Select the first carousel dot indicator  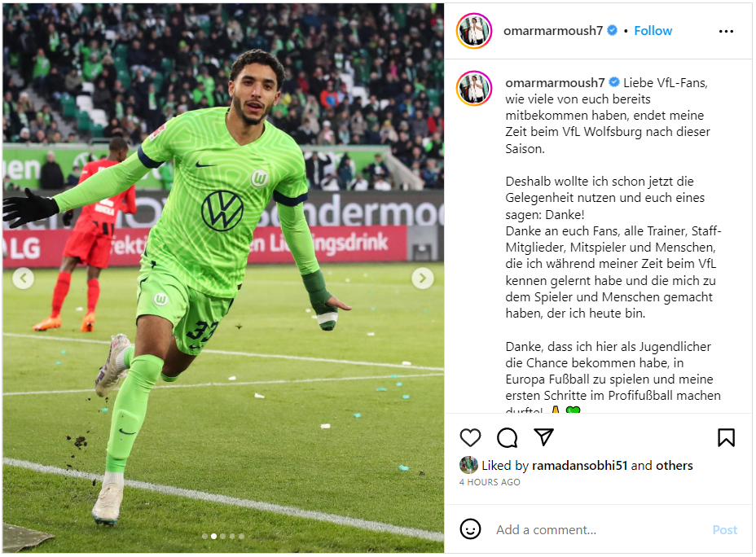click(205, 536)
